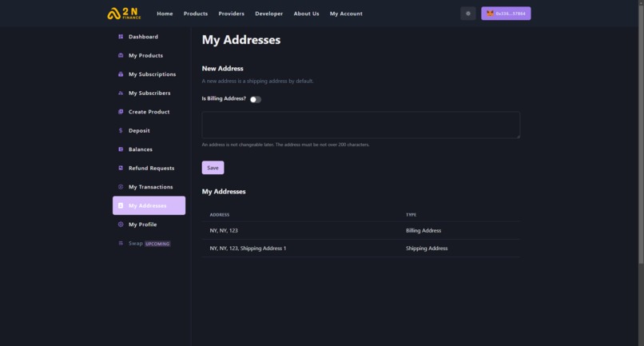Click the My Addresses sidebar icon
Image resolution: width=644 pixels, height=346 pixels.
tap(121, 205)
